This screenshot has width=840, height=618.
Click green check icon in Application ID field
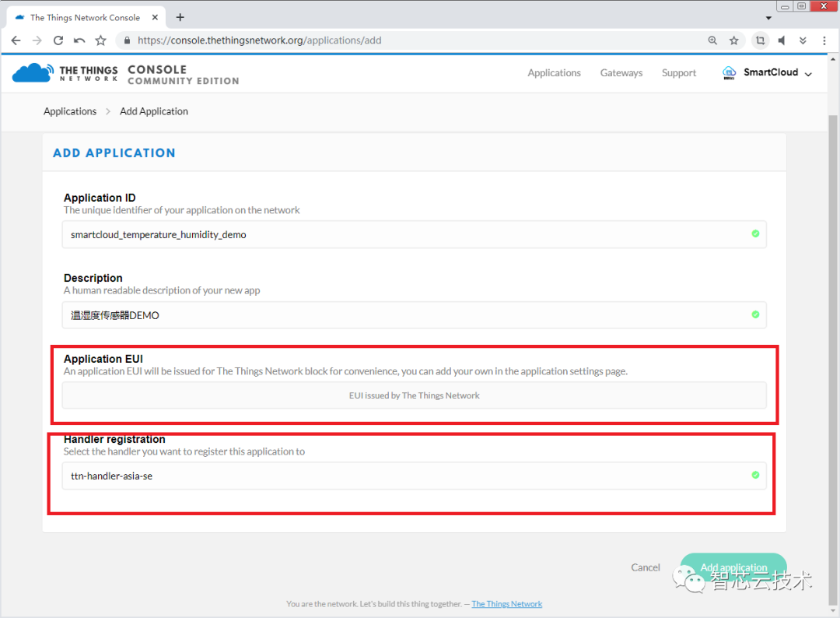click(755, 234)
